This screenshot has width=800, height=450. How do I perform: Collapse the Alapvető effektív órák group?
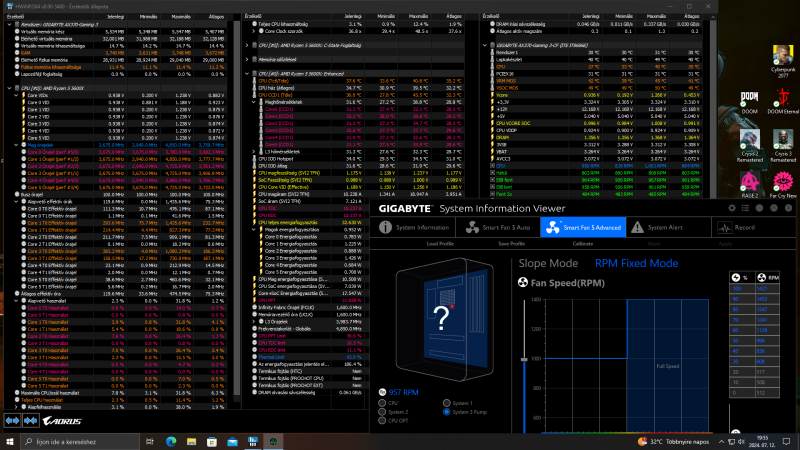[x=16, y=202]
